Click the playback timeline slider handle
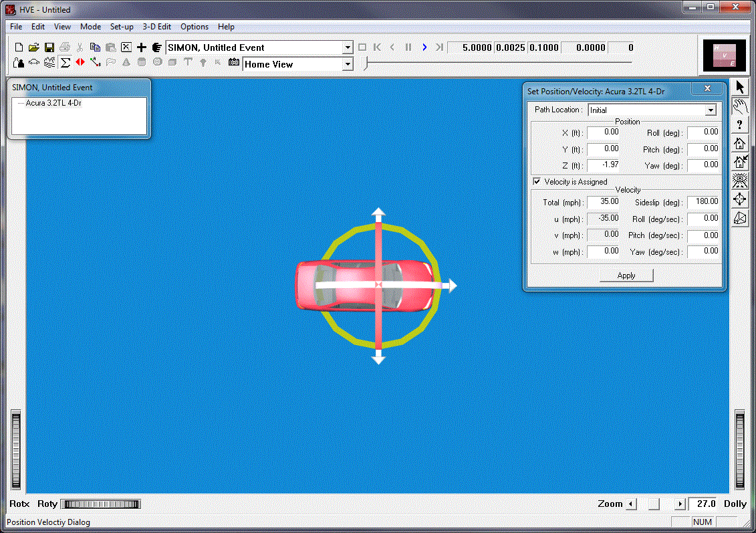Screen dimensions: 756x533 point(365,64)
